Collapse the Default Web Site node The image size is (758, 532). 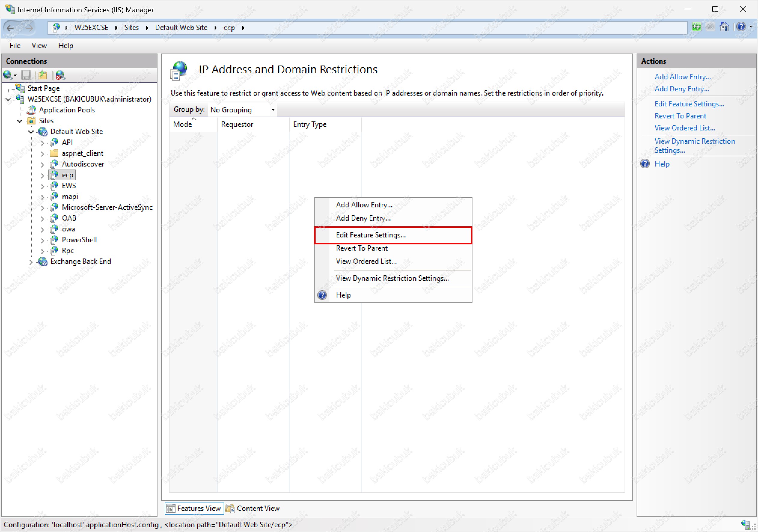pos(31,132)
